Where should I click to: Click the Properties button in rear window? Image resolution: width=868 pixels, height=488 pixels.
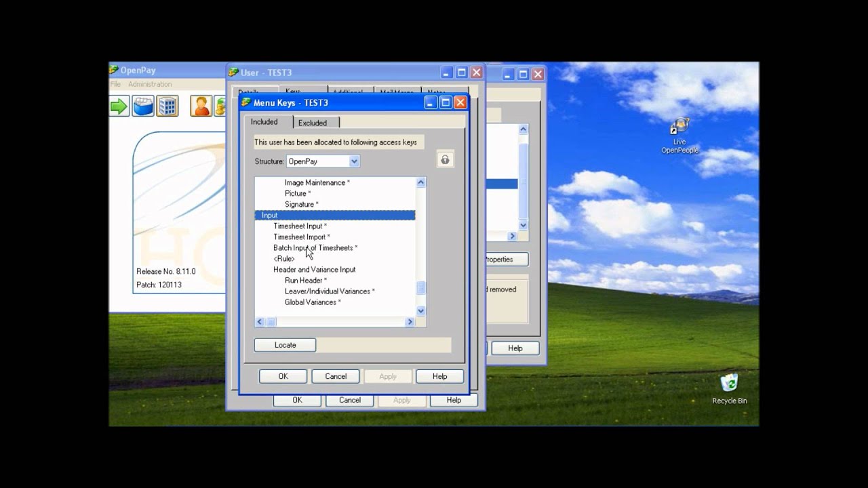point(506,260)
